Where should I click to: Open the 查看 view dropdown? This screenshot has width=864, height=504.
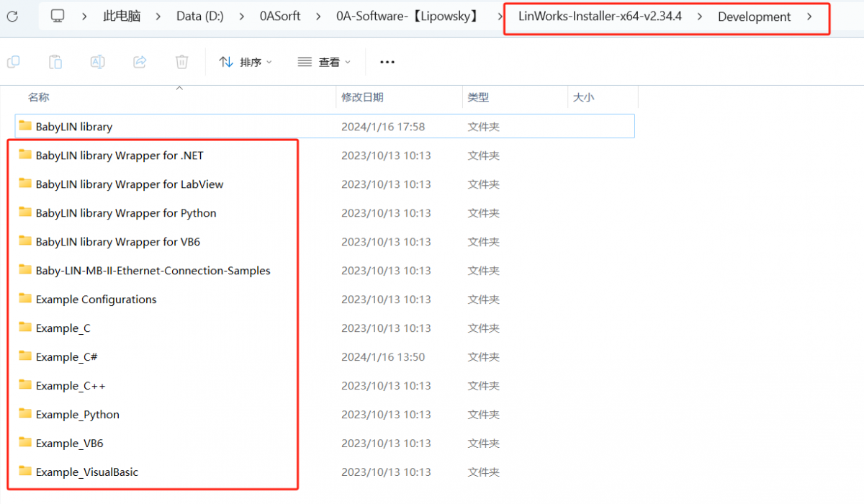pos(324,62)
